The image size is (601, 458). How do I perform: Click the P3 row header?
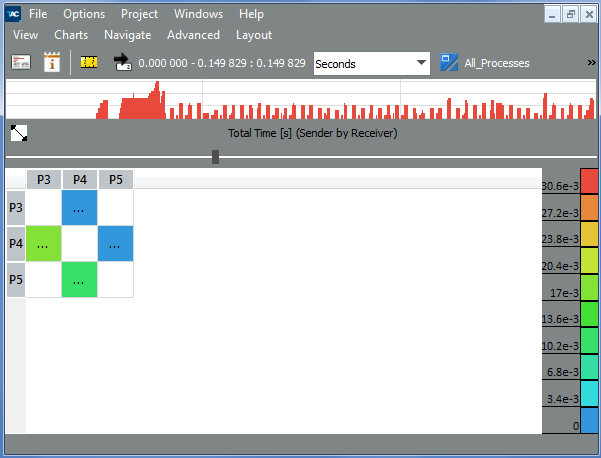pos(16,208)
